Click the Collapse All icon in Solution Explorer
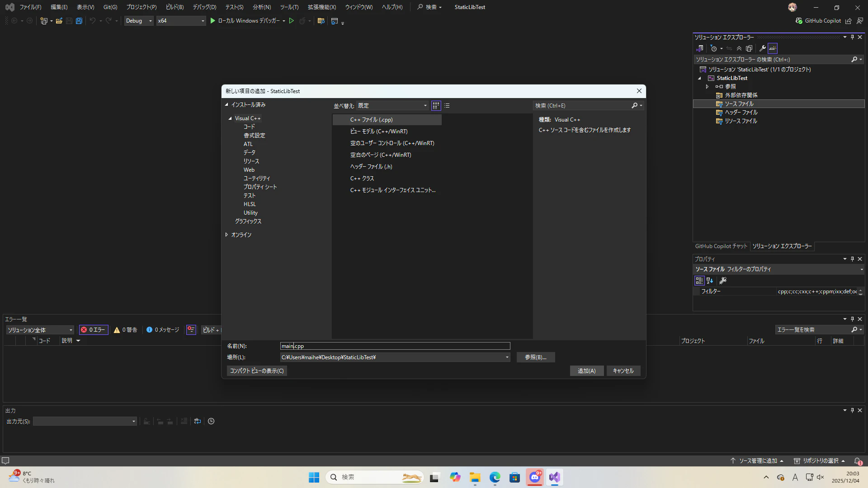 click(x=739, y=48)
